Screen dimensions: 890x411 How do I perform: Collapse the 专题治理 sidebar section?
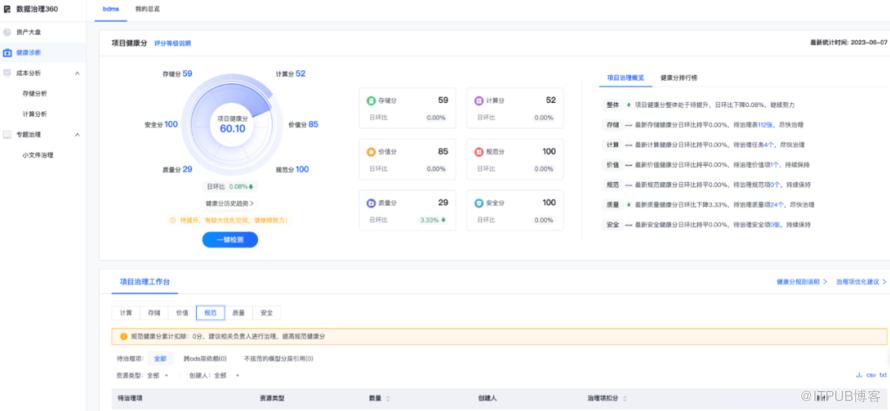[78, 134]
